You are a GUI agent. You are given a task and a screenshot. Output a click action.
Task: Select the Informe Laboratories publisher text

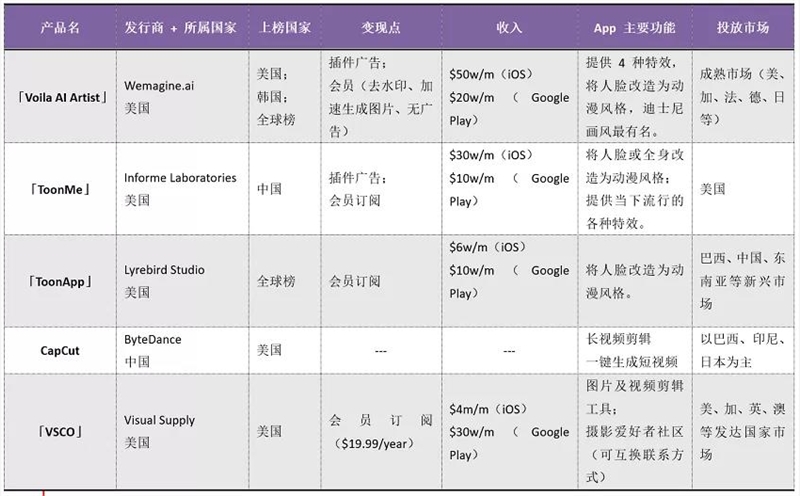pos(180,178)
